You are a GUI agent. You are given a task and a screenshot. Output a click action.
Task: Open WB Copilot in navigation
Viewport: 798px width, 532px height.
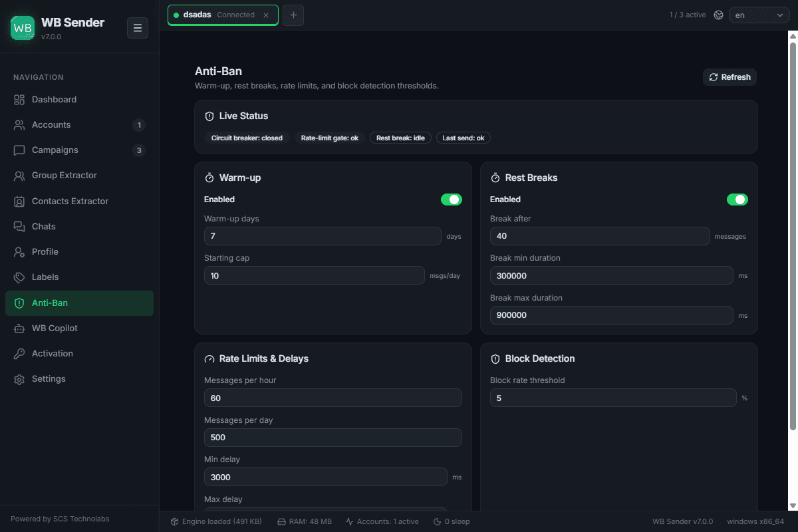coord(79,329)
